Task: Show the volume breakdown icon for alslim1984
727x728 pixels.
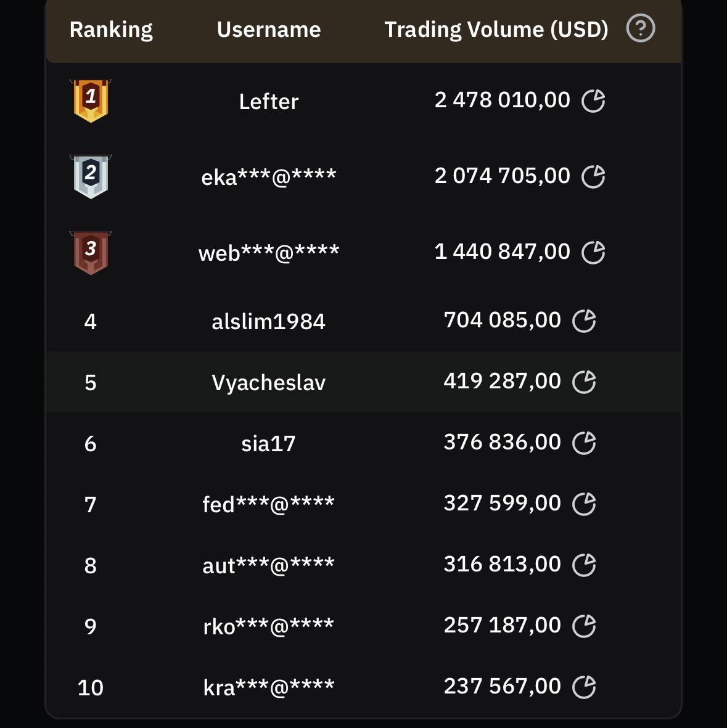Action: [584, 321]
